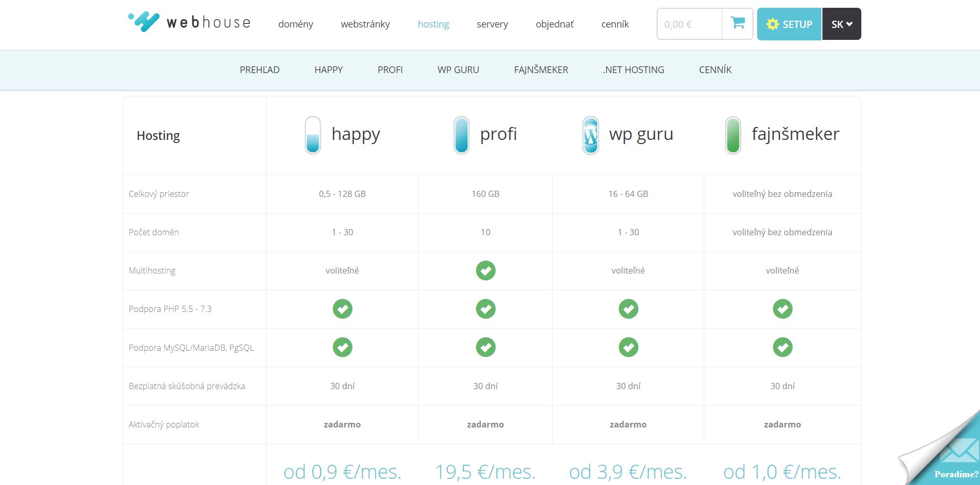980x485 pixels.
Task: Click the MySQL support checkmark for wp guru
Action: click(629, 347)
